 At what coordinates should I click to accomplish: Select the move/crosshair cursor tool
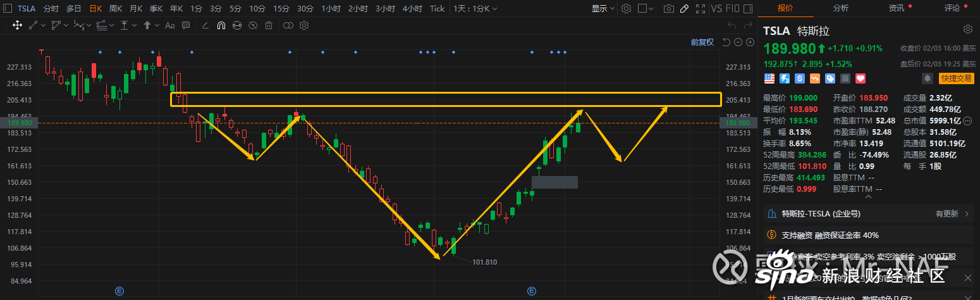[x=17, y=25]
